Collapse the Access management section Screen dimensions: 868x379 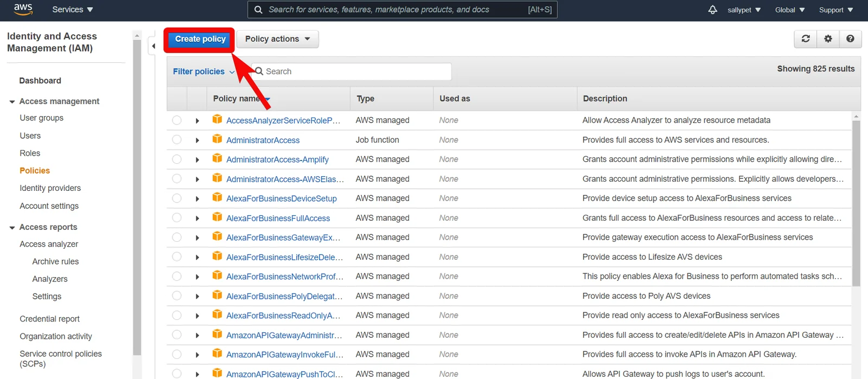coord(12,102)
